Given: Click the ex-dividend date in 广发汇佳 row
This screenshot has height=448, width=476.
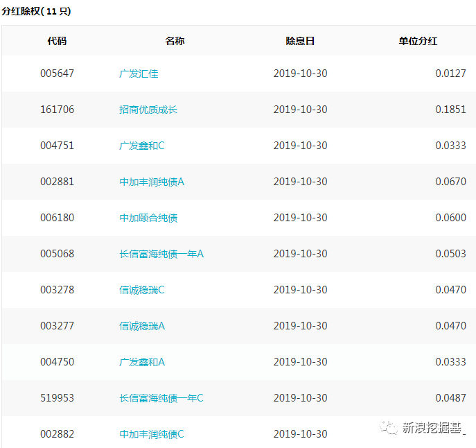Looking at the screenshot, I should click(x=300, y=74).
